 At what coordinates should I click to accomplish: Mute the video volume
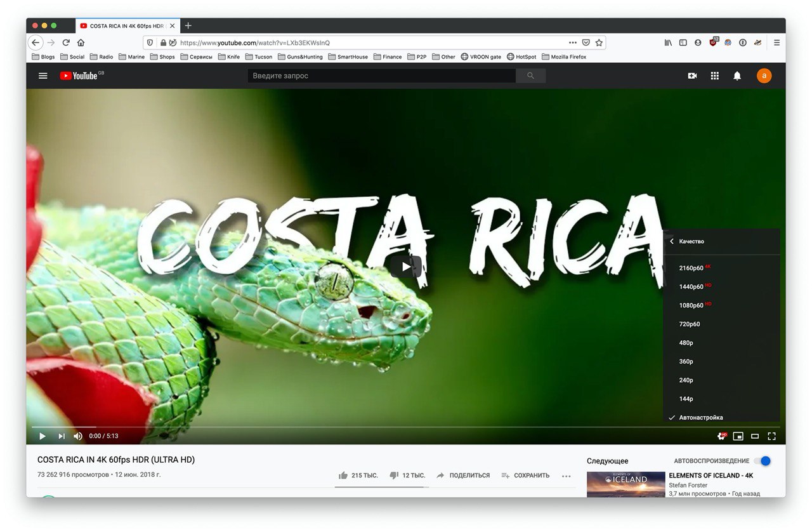(x=78, y=436)
